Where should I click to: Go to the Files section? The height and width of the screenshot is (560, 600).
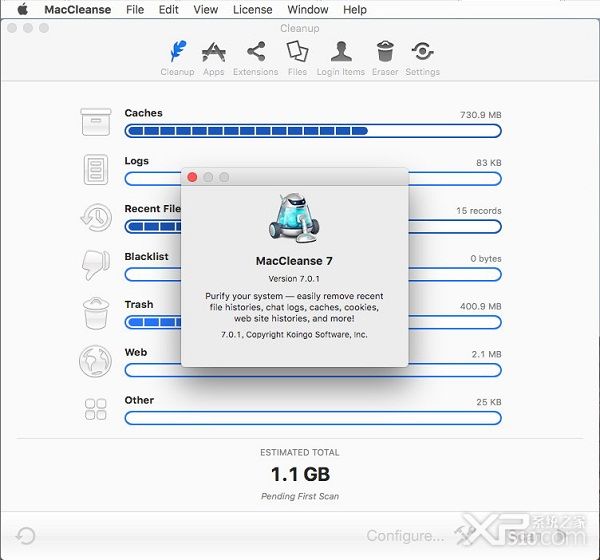pyautogui.click(x=297, y=58)
